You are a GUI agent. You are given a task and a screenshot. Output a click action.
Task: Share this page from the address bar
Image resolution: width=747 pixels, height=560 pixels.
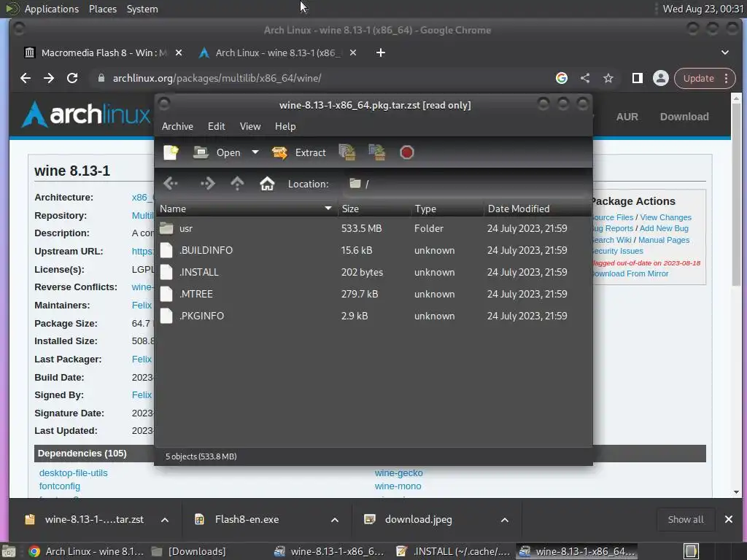click(x=585, y=78)
